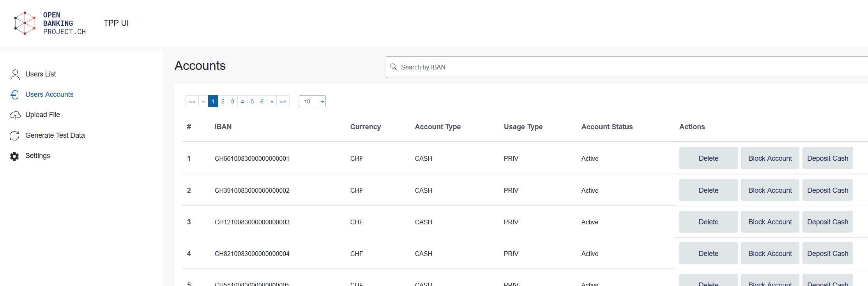Viewport: 868px width, 286px height.
Task: Click CASH account type in row 2
Action: 423,190
